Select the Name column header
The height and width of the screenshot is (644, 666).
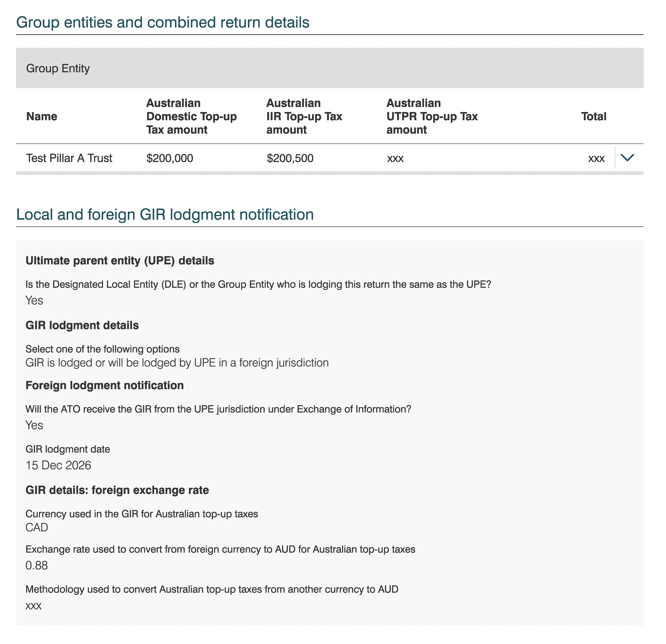point(42,116)
